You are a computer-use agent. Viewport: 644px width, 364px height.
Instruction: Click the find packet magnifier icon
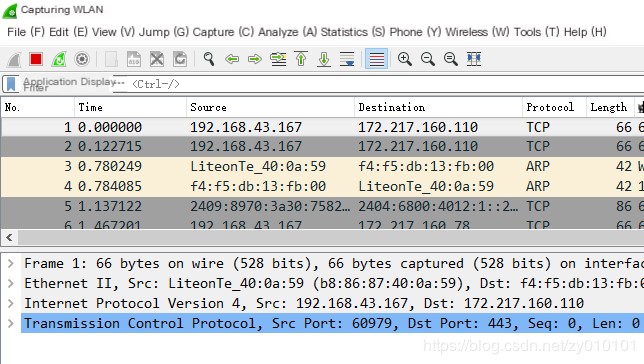(x=209, y=59)
